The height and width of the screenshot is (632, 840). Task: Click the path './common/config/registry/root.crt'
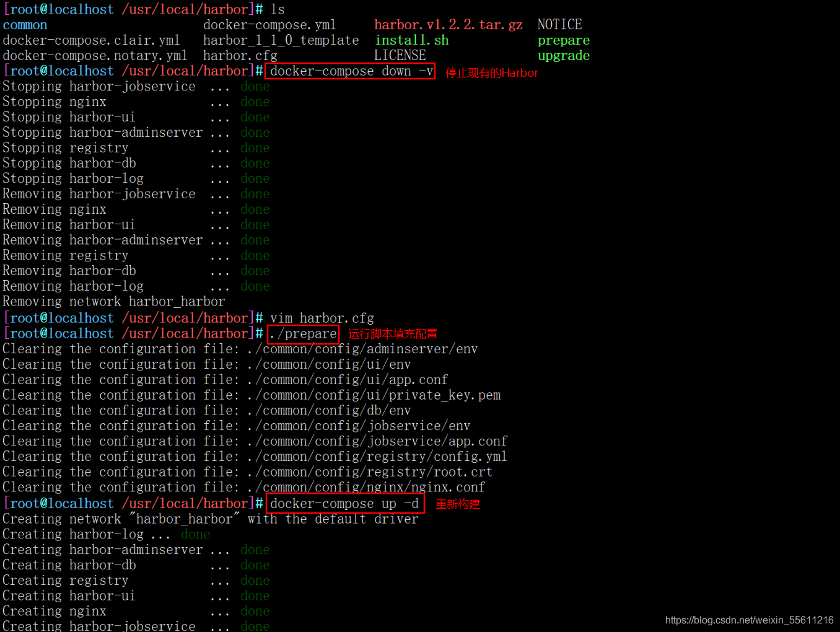[x=370, y=472]
